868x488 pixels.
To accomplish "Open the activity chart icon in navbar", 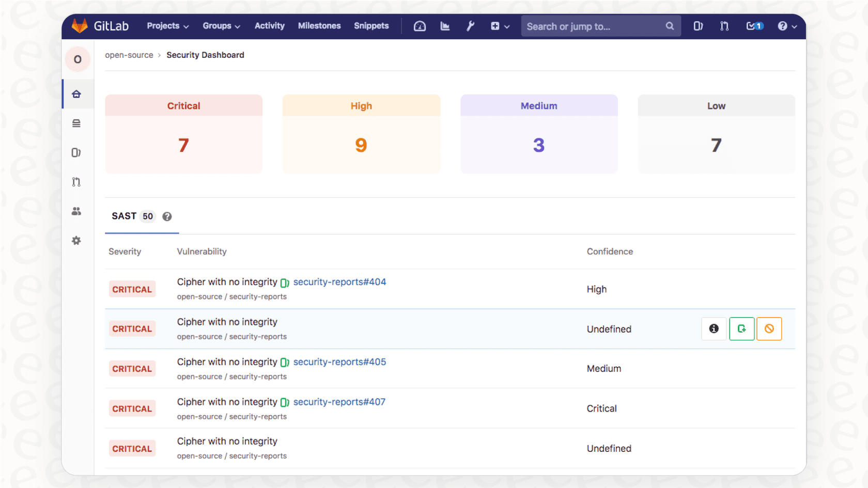I will coord(445,26).
